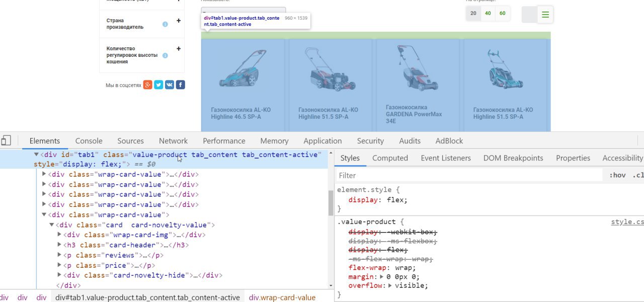Show 60 items per page

click(503, 13)
